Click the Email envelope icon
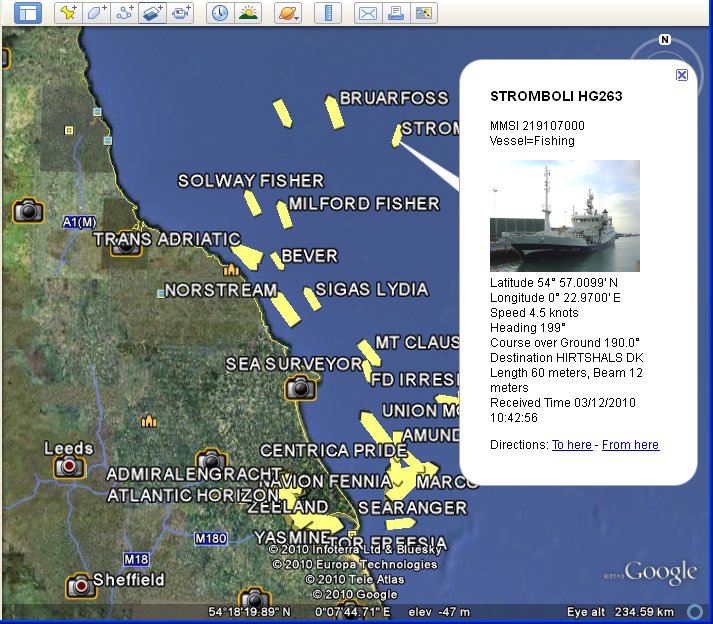The height and width of the screenshot is (624, 713). pyautogui.click(x=368, y=12)
